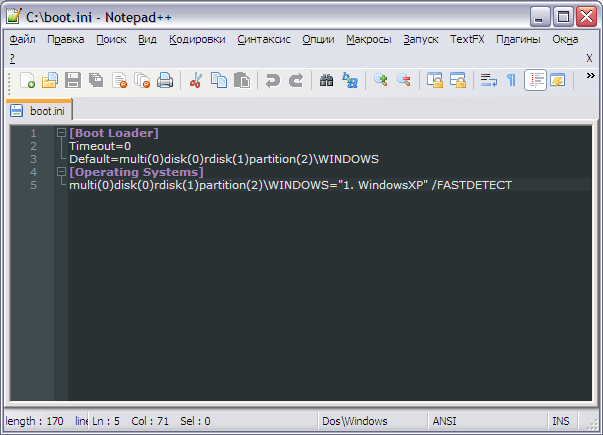Open the Файл menu
This screenshot has height=435, width=603.
tap(22, 39)
